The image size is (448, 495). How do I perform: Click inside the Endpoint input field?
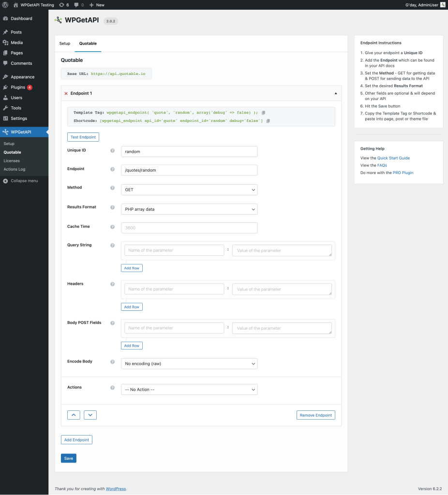tap(189, 170)
